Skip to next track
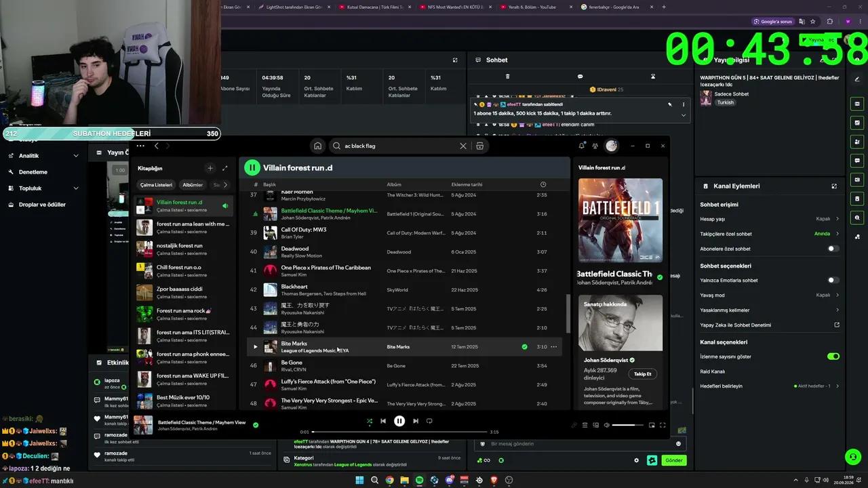The height and width of the screenshot is (488, 868). 416,421
